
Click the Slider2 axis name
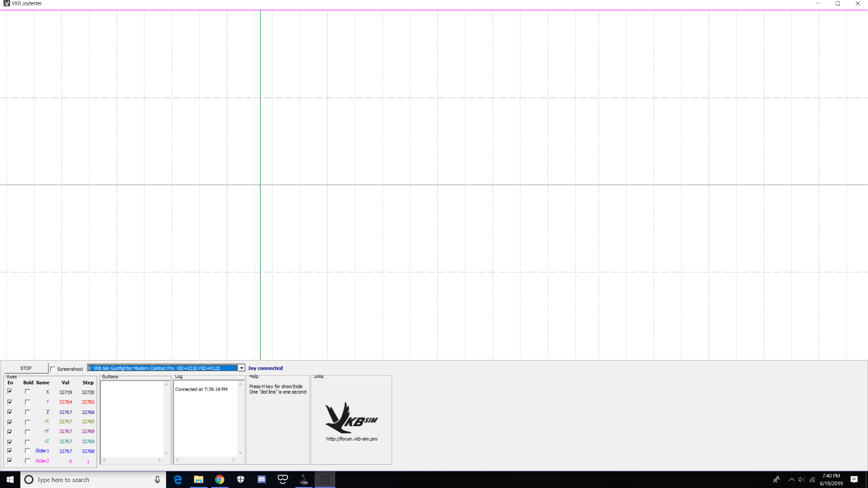point(42,461)
